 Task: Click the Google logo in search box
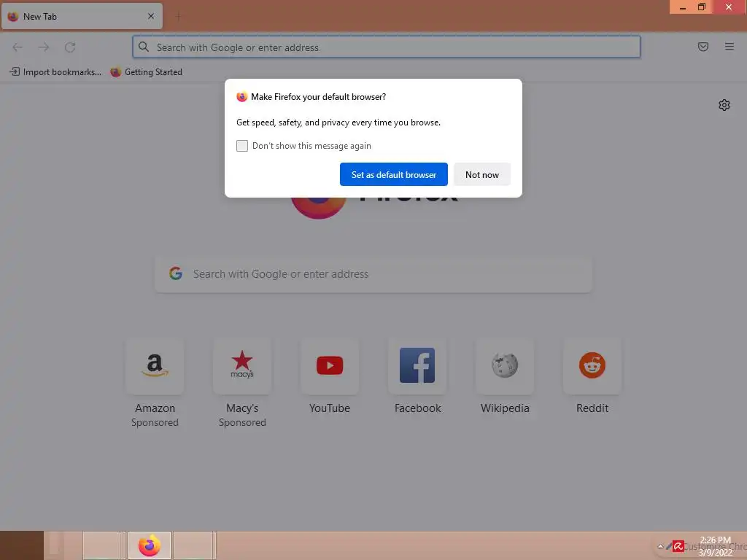point(176,273)
